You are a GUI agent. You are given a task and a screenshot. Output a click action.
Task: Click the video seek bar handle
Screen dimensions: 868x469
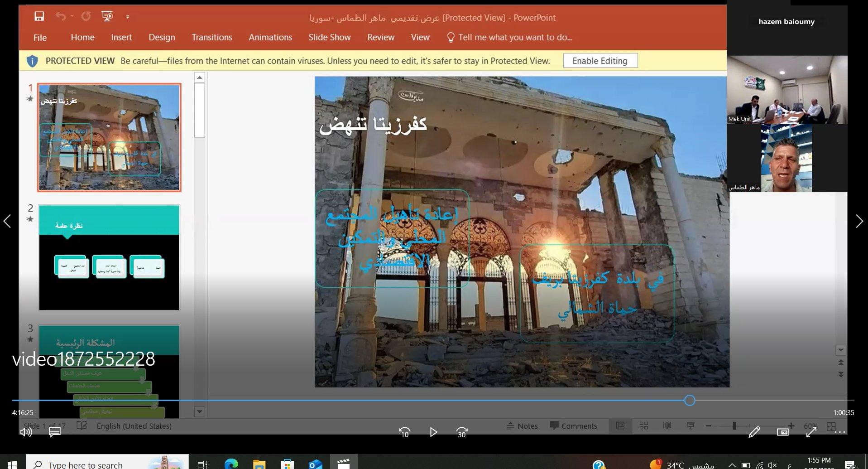pyautogui.click(x=690, y=400)
